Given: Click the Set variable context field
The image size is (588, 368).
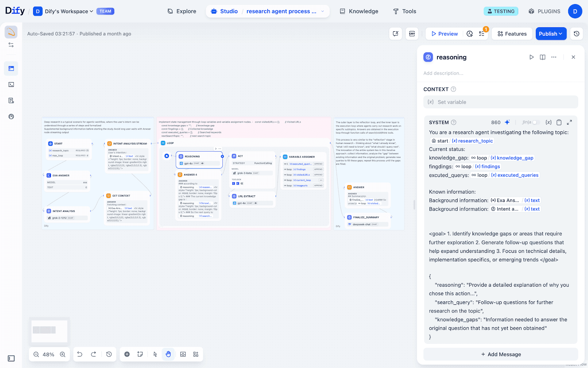Looking at the screenshot, I should click(501, 102).
